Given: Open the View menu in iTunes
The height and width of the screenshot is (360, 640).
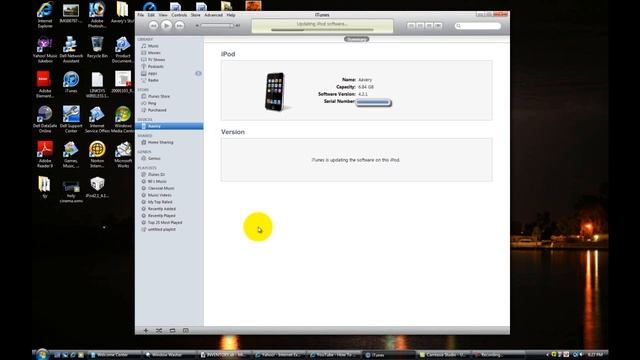Looking at the screenshot, I should (163, 15).
